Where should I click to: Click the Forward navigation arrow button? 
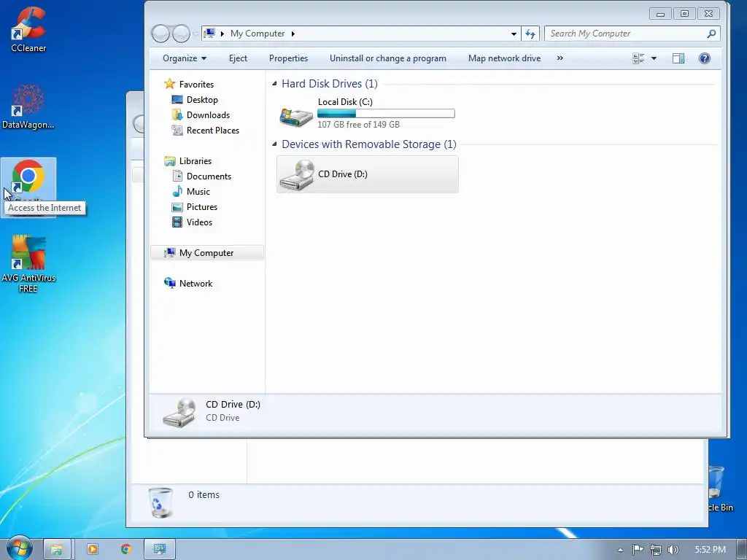181,34
